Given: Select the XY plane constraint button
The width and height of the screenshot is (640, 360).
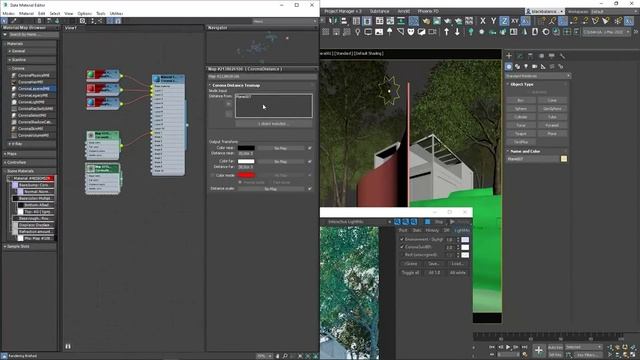Looking at the screenshot, I should pyautogui.click(x=515, y=20).
